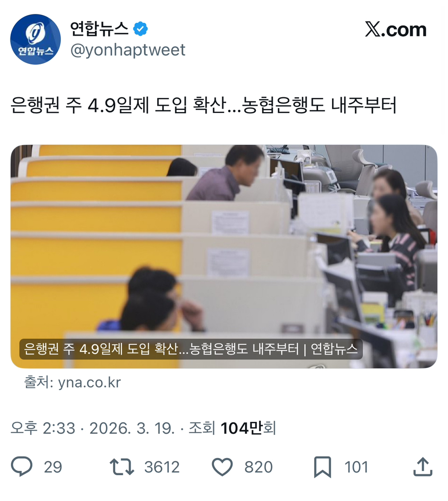
Task: Bookmark the post with bookmark icon
Action: tap(322, 467)
